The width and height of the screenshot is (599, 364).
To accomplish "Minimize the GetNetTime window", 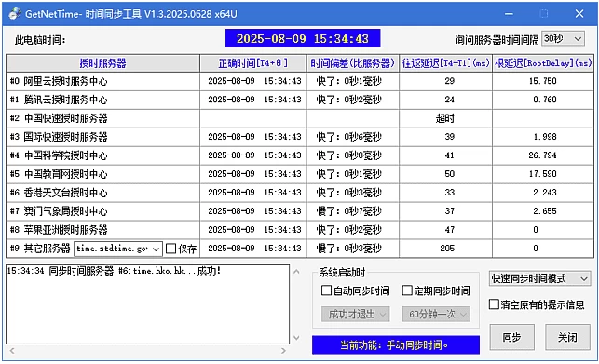I will (509, 14).
